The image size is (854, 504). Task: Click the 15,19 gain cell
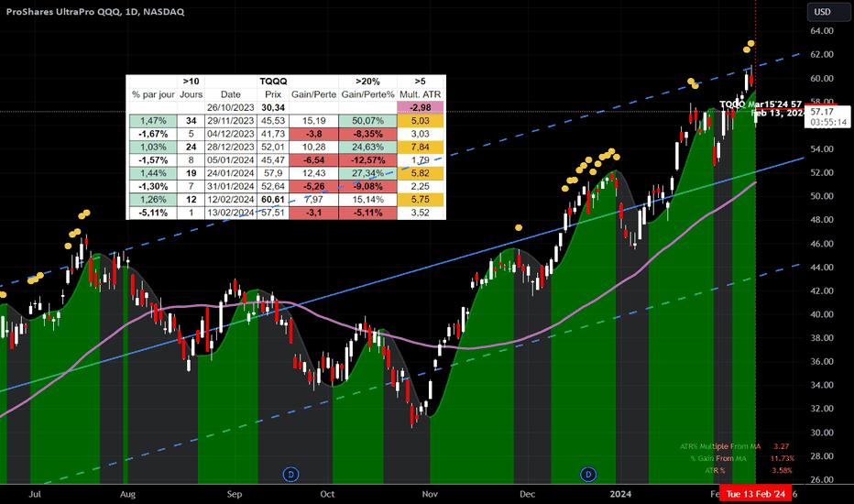(313, 120)
